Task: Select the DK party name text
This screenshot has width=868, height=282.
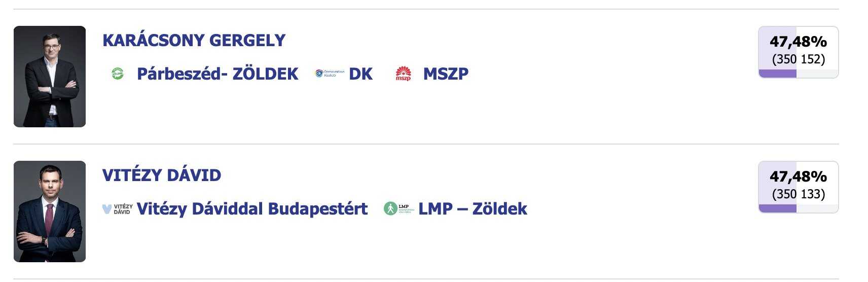Action: (x=360, y=74)
